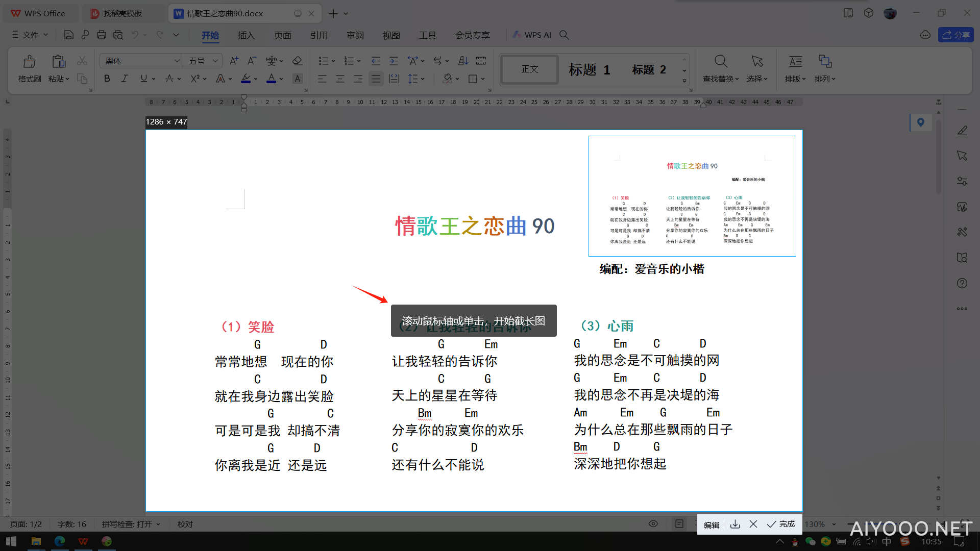This screenshot has width=980, height=551.
Task: Click the Center alignment icon
Action: click(x=340, y=79)
